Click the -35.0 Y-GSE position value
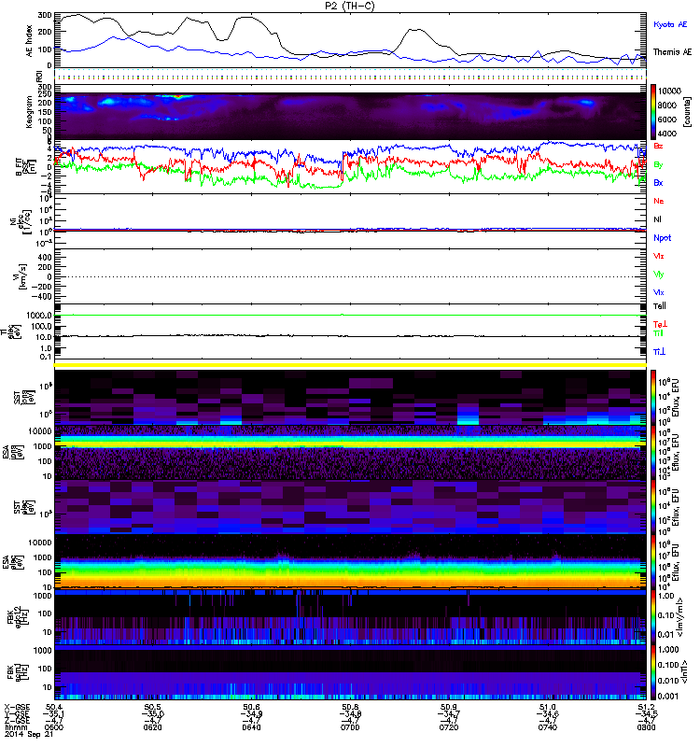This screenshot has width=700, height=747. [x=152, y=714]
